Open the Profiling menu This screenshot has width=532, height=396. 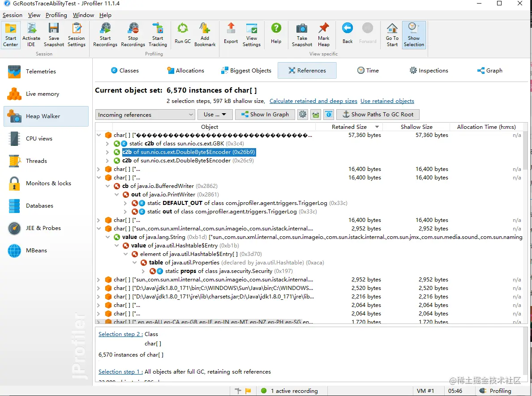(x=56, y=15)
